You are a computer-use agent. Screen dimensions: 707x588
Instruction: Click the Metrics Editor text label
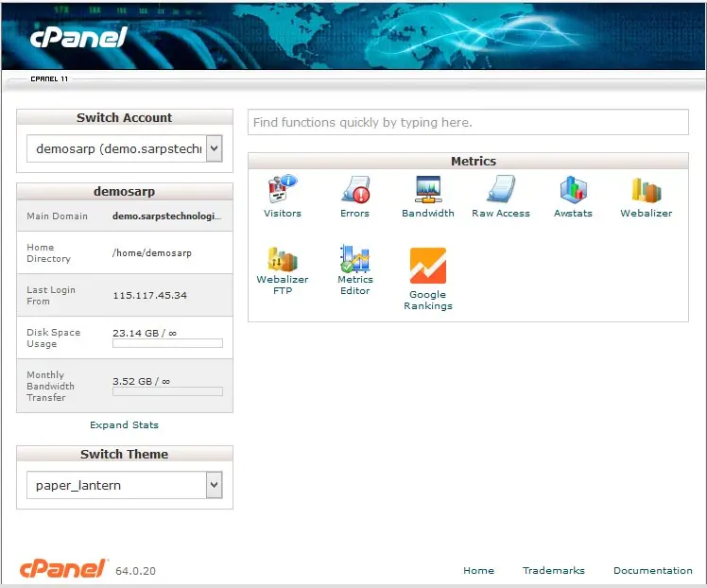(355, 285)
